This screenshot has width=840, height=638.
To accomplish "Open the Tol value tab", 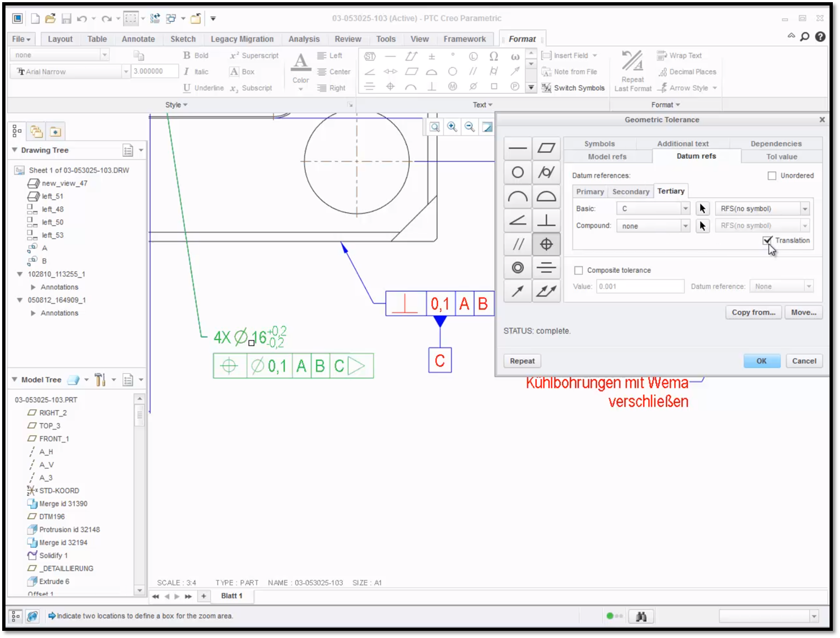I will click(x=781, y=156).
